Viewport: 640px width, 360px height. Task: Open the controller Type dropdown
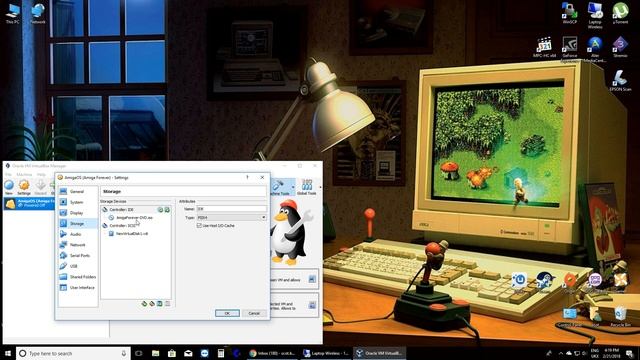(x=231, y=217)
